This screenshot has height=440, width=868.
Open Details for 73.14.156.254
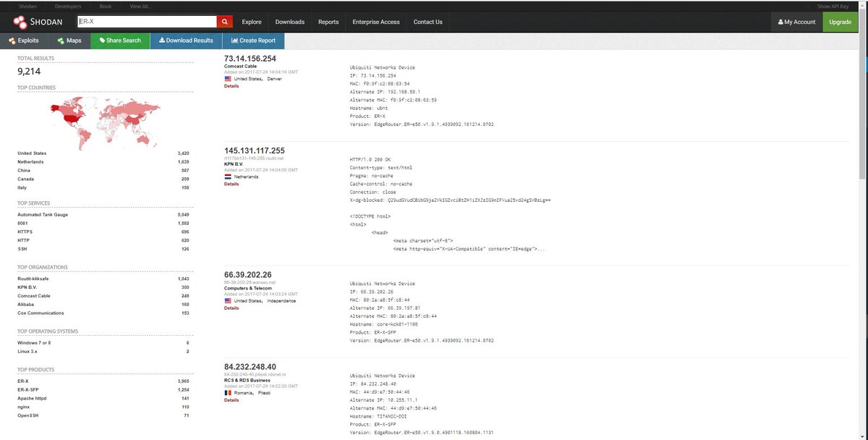231,85
